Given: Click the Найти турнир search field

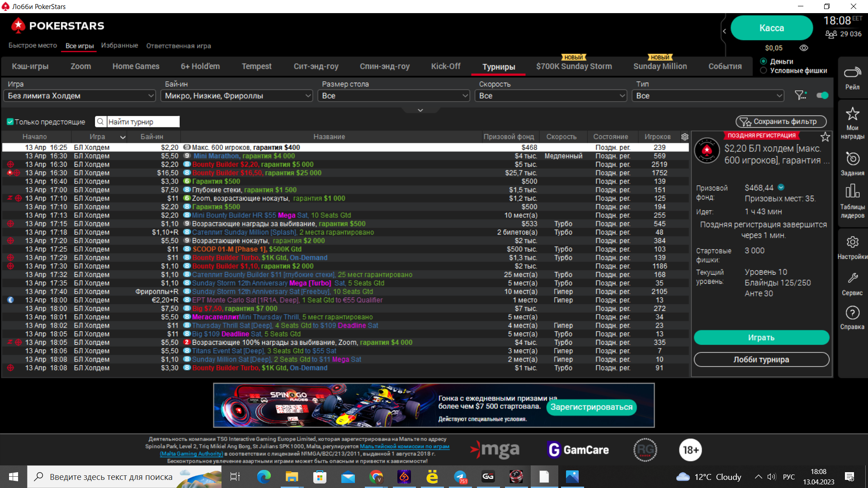Looking at the screenshot, I should click(x=143, y=122).
